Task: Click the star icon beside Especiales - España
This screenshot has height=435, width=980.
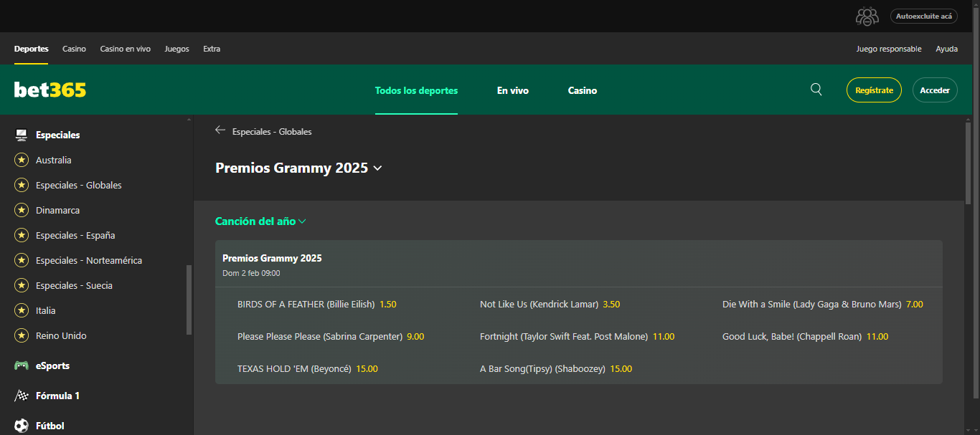Action: [22, 235]
